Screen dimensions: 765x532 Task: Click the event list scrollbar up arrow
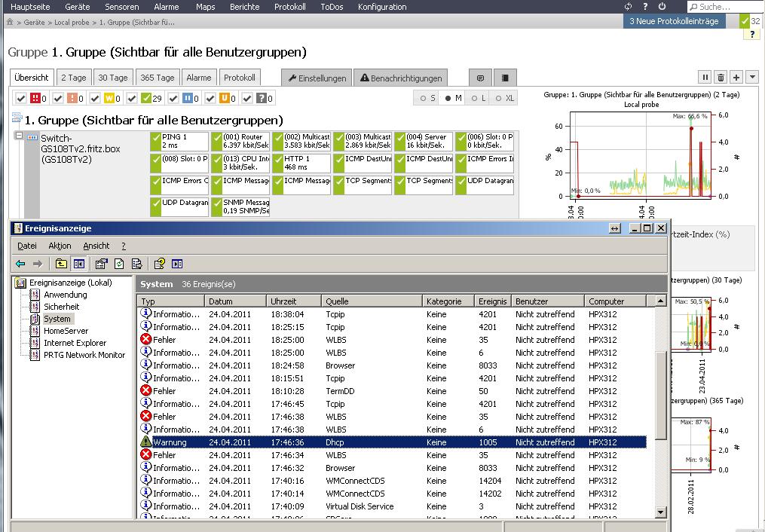click(660, 301)
